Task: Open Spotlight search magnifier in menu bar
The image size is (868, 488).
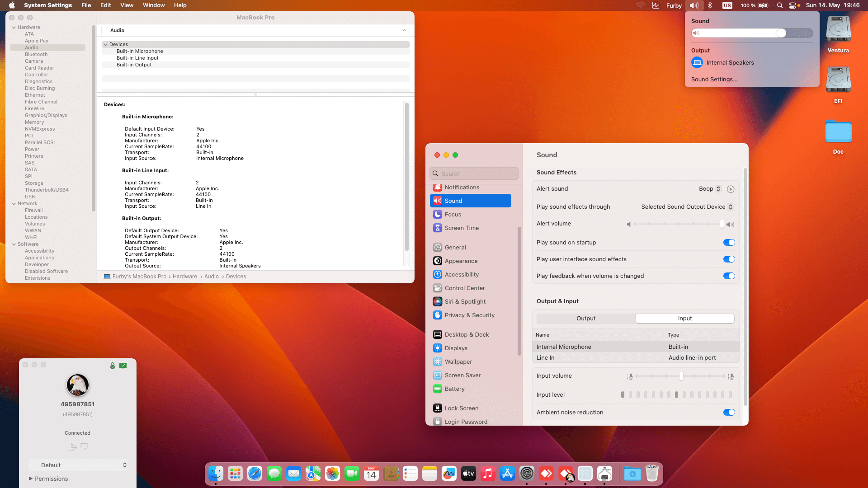Action: [780, 5]
